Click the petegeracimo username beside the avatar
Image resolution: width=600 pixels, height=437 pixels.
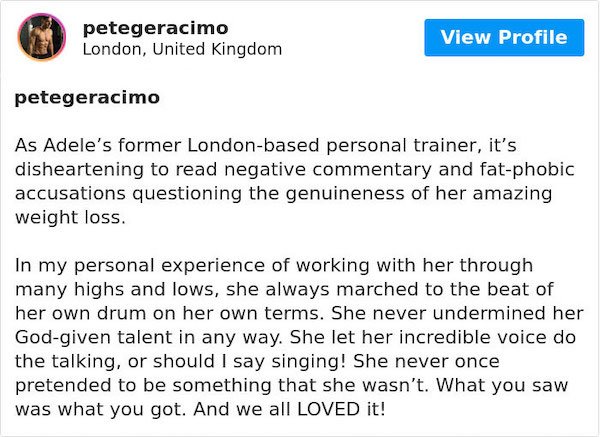tap(155, 28)
